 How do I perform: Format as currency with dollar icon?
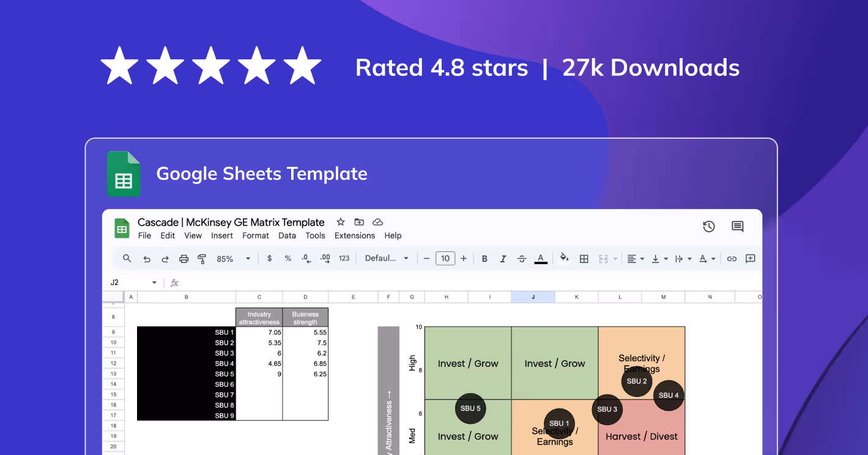click(x=269, y=259)
